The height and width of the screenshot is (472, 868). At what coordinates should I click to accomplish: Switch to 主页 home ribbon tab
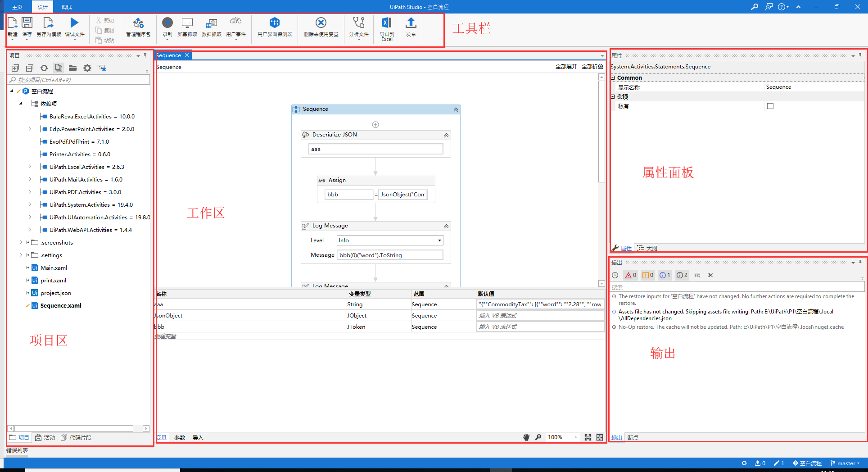point(17,7)
